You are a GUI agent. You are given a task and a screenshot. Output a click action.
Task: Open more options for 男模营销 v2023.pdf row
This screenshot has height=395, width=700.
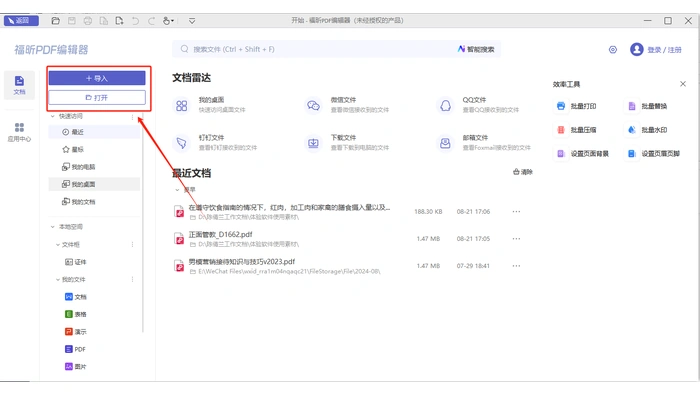[516, 266]
